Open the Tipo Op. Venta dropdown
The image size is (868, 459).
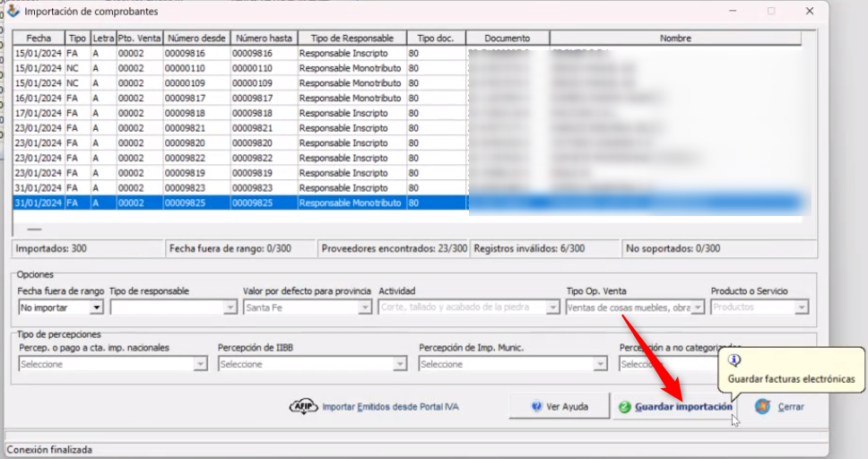(697, 307)
